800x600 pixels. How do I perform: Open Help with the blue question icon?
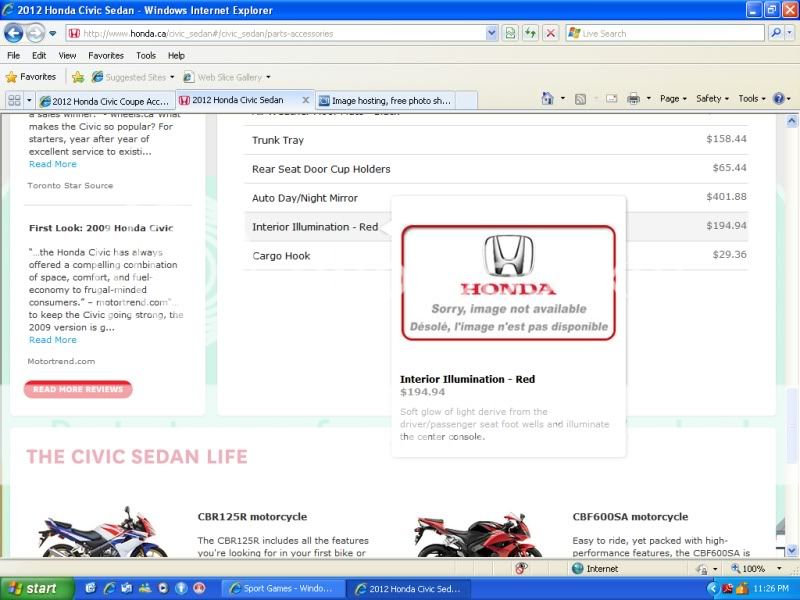point(779,98)
